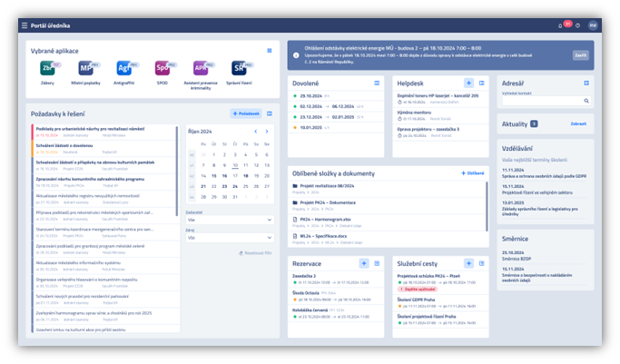Open Helpdesk ticket Výměna monitoru
The height and width of the screenshot is (364, 620).
tap(440, 115)
